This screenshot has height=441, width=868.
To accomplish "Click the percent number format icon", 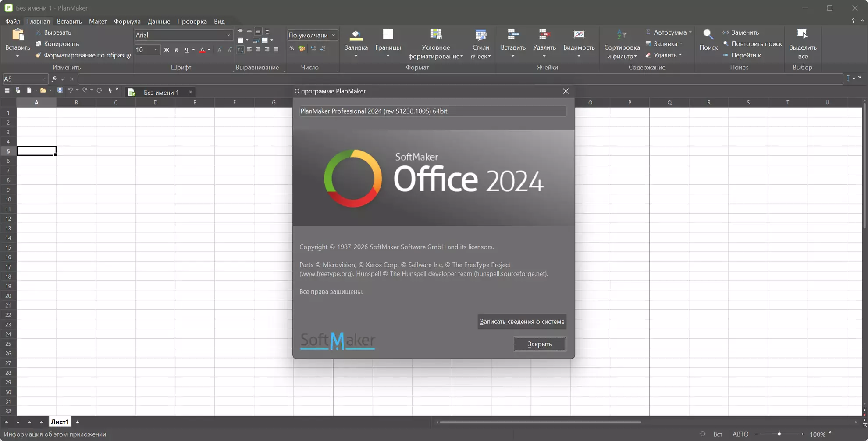I will tap(292, 49).
